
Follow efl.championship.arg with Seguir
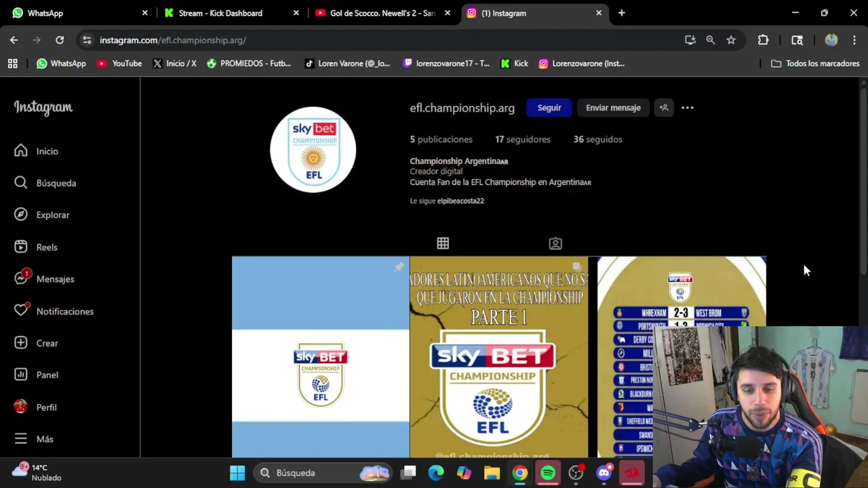[549, 108]
